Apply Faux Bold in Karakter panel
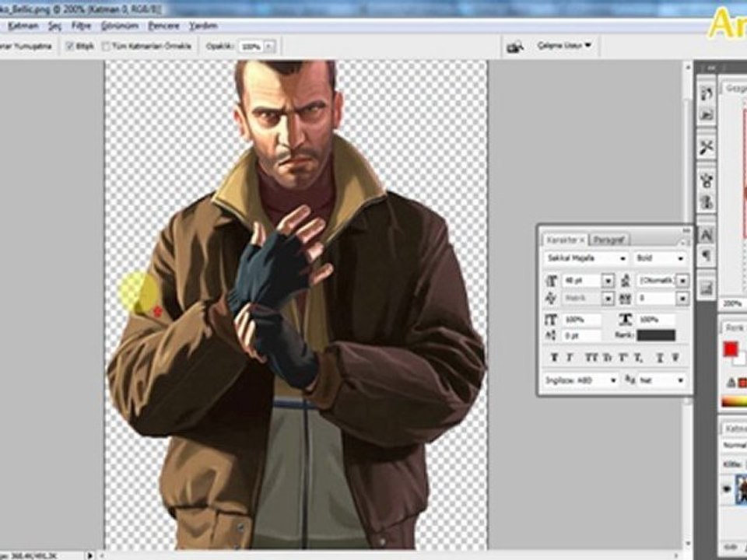This screenshot has width=747, height=560. [553, 357]
